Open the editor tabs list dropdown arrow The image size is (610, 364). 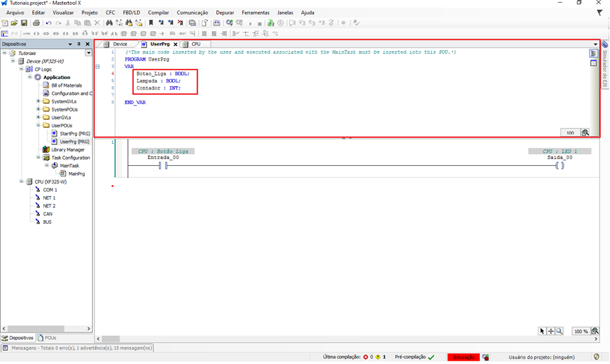tap(595, 44)
